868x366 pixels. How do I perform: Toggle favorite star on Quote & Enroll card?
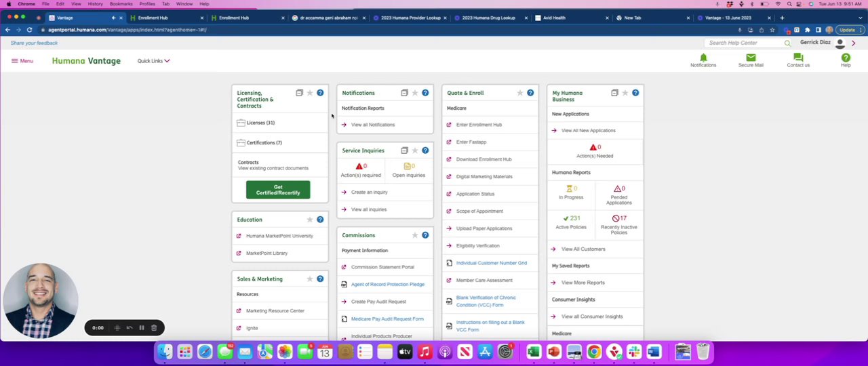point(520,93)
